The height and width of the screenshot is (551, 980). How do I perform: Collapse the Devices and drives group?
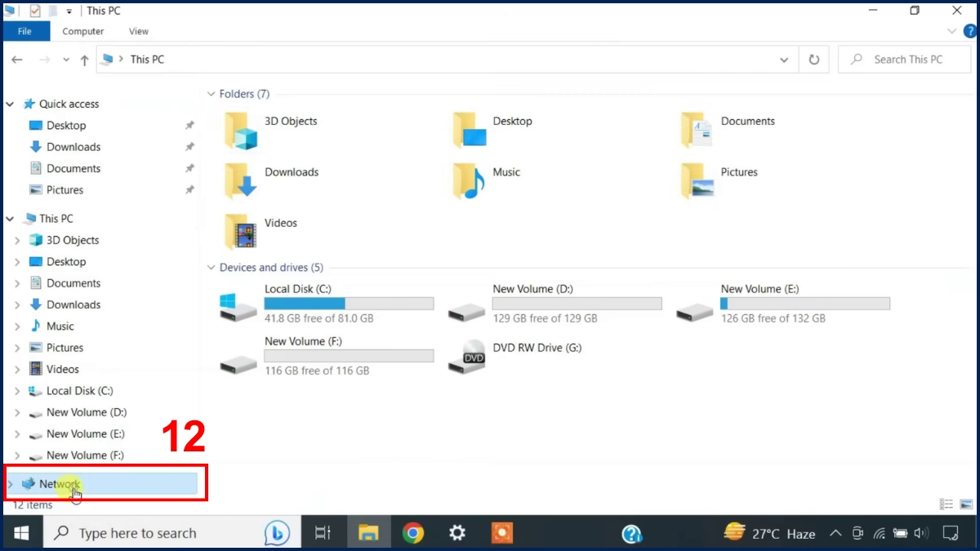point(211,268)
